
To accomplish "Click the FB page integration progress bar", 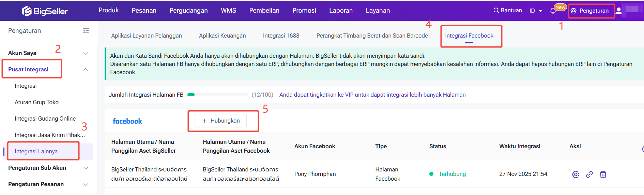I will pos(218,95).
